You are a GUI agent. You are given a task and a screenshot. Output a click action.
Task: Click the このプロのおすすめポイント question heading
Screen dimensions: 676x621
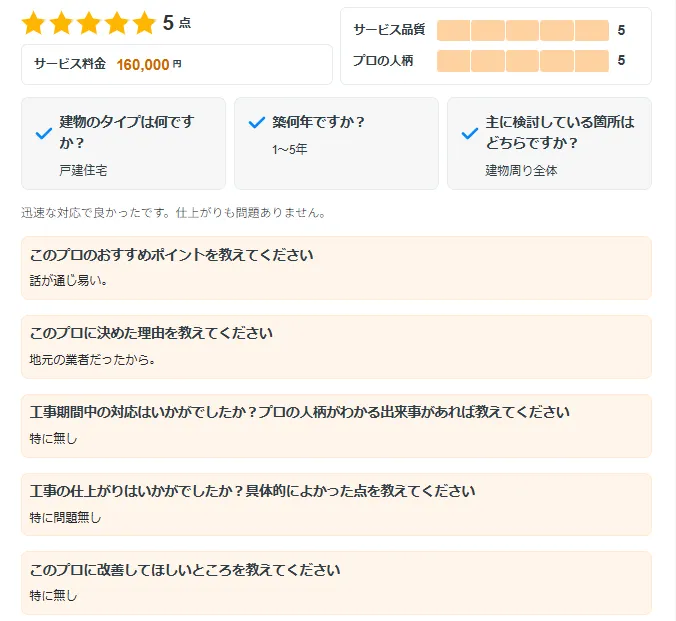tap(172, 255)
